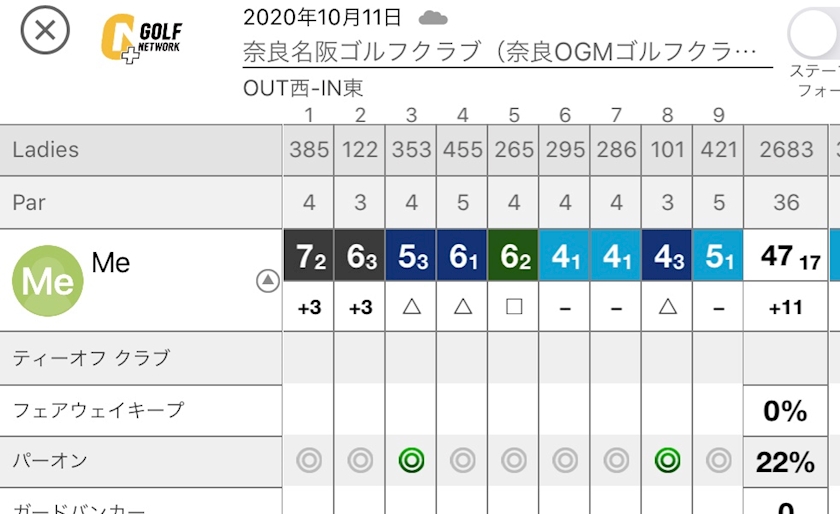Select hole 1 score cell showing 7
840x514 pixels.
pyautogui.click(x=309, y=256)
